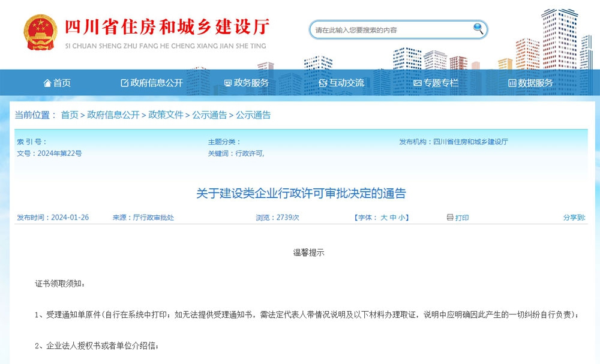The width and height of the screenshot is (600, 364).
Task: Go to 政策文件 in the breadcrumb
Action: [166, 115]
